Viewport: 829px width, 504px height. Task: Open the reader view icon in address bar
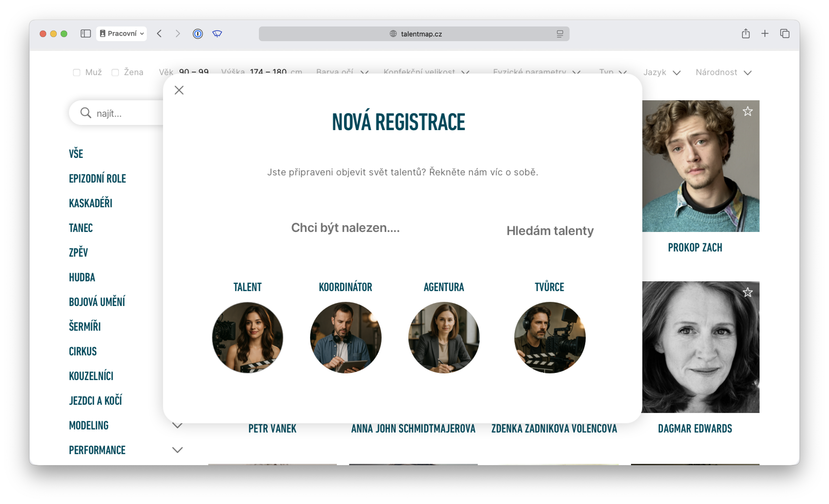pos(560,34)
